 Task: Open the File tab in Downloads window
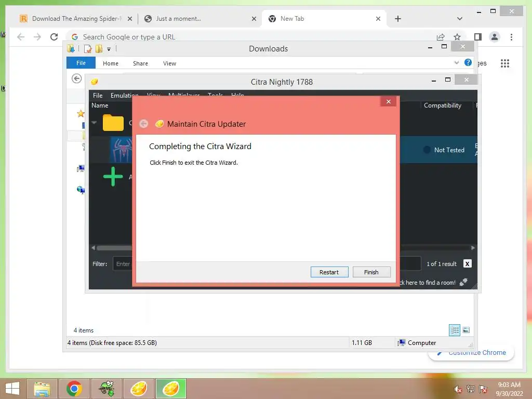click(81, 63)
